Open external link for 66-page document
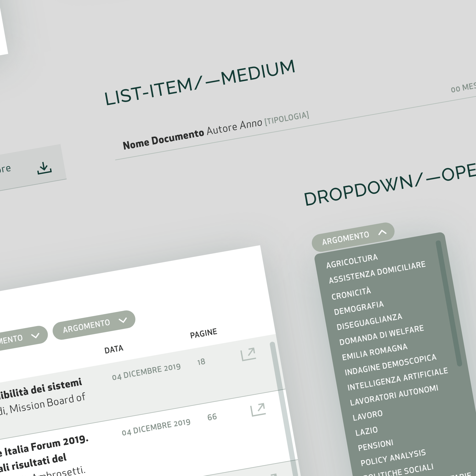The image size is (476, 476). 258,410
